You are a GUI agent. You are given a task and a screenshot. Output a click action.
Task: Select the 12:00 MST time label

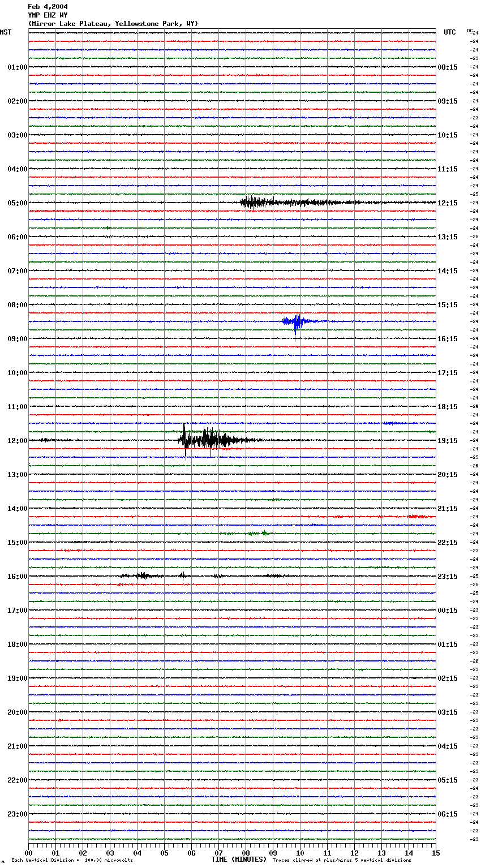click(18, 441)
